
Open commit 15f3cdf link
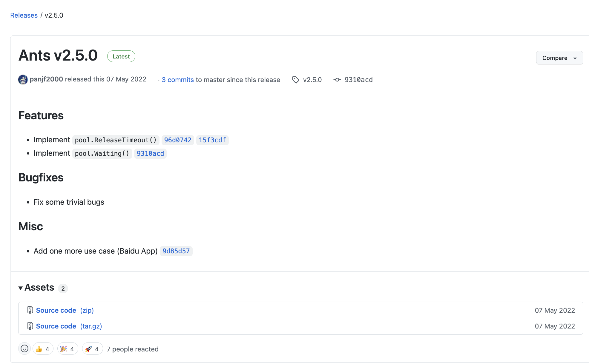(212, 140)
